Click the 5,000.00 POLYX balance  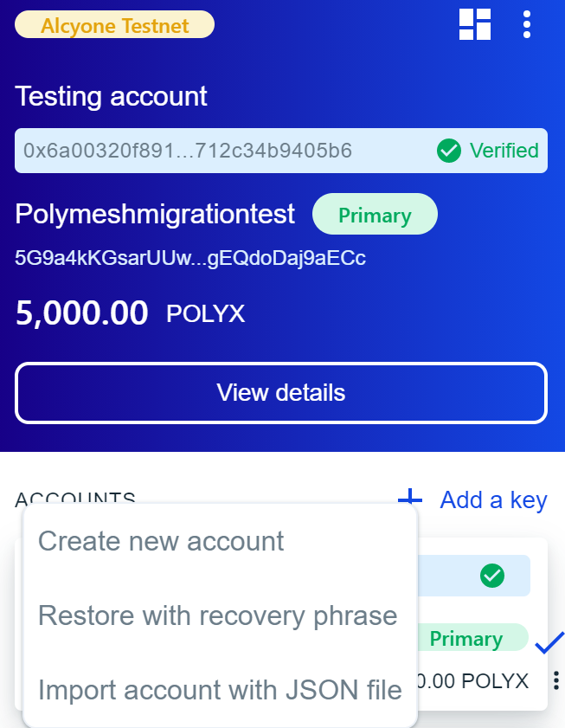point(130,313)
